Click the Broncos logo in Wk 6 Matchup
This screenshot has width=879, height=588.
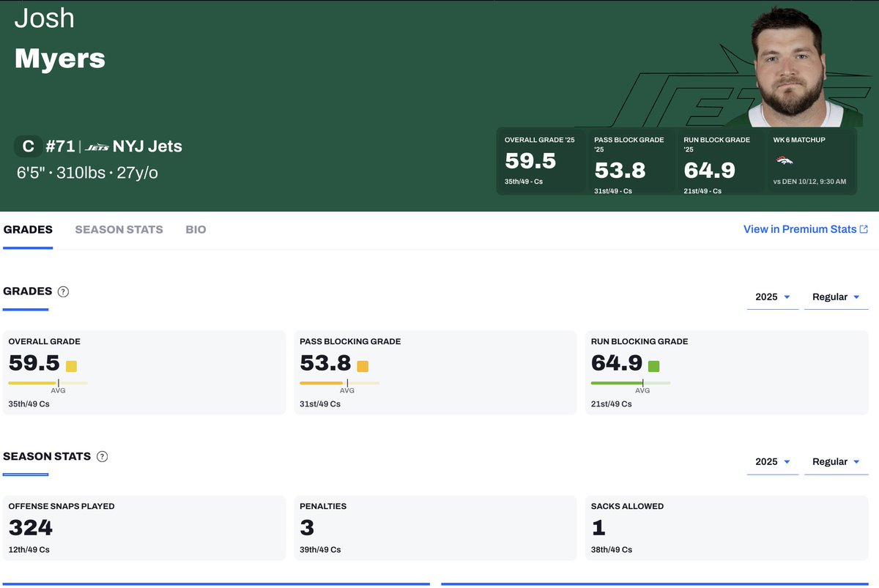pyautogui.click(x=784, y=160)
